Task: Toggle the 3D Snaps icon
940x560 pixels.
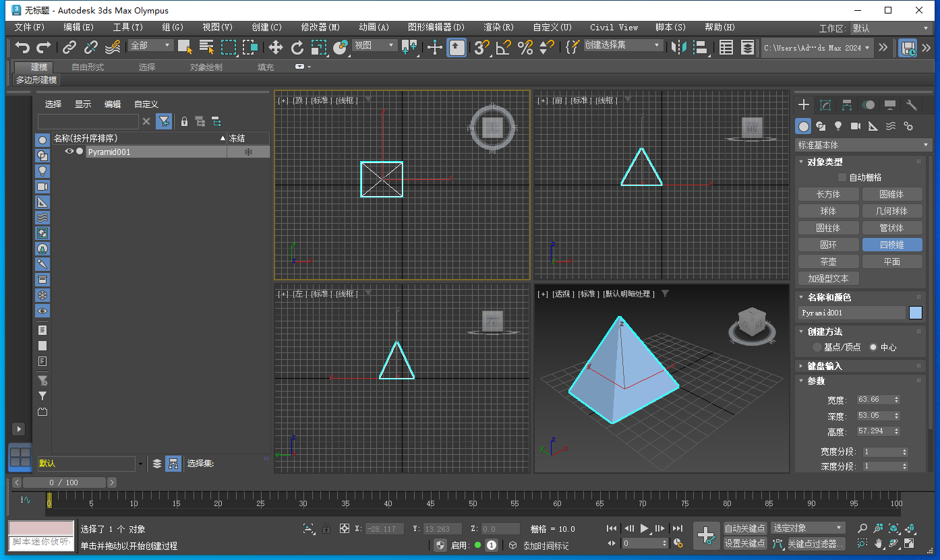Action: 481,47
